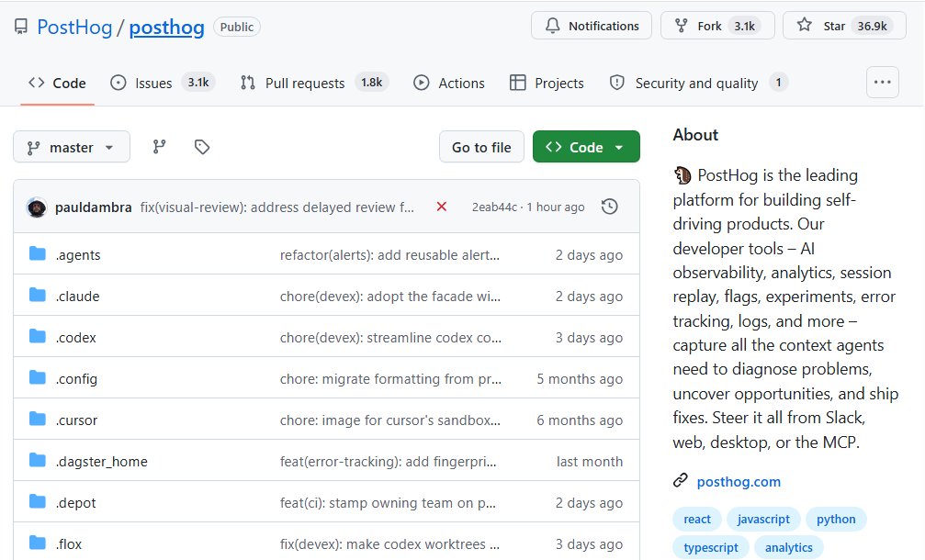Open the PostHog organization link
Screen dimensions: 925x560
(74, 28)
